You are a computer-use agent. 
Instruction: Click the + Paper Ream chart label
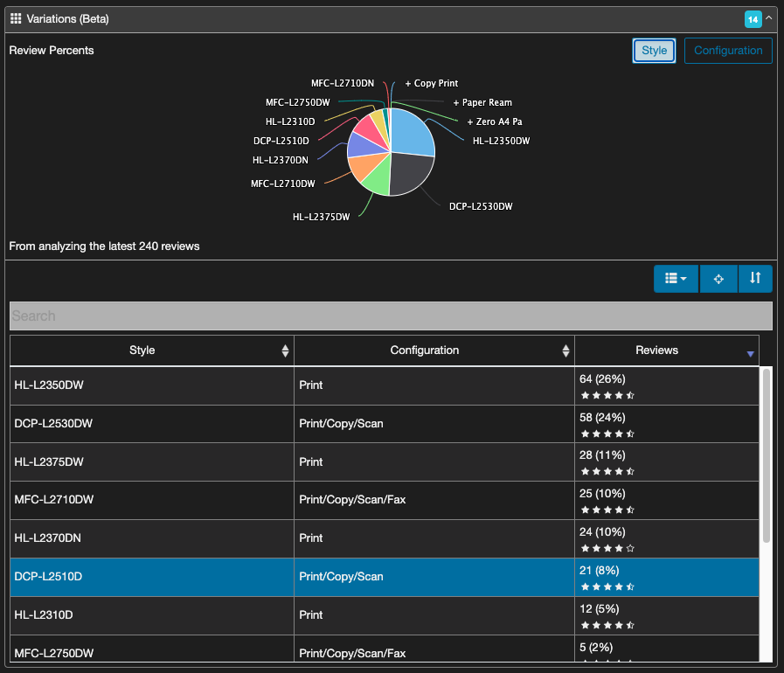(x=482, y=102)
